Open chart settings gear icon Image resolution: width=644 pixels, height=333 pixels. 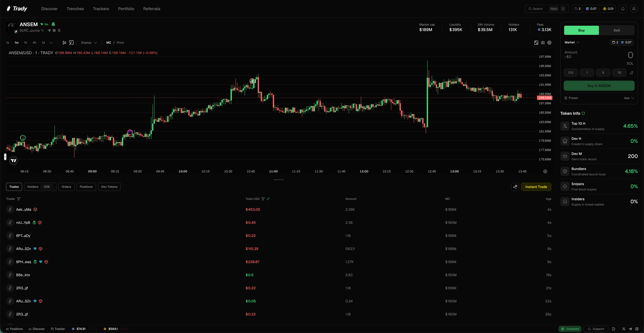point(549,43)
